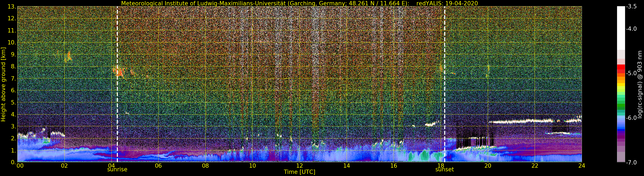644x176 pixels.
Task: Select the green band on the colorbar
Action: pyautogui.click(x=621, y=105)
